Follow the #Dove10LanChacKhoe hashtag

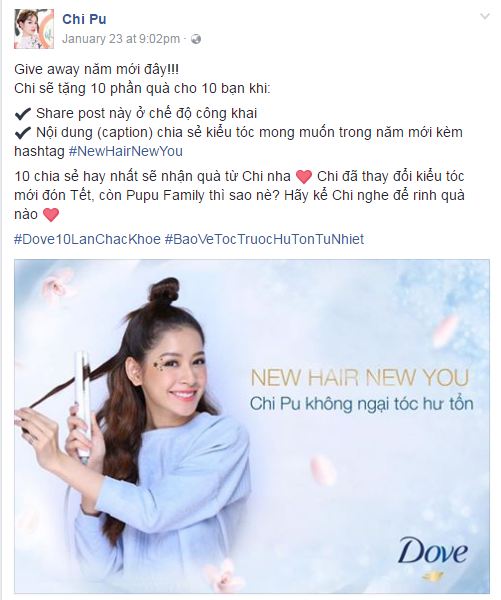click(x=87, y=239)
